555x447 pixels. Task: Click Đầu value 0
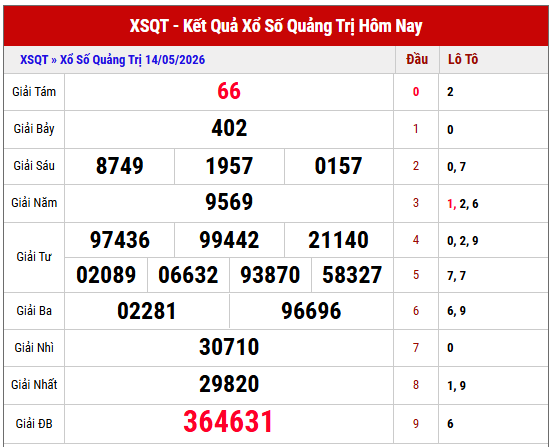pos(416,92)
